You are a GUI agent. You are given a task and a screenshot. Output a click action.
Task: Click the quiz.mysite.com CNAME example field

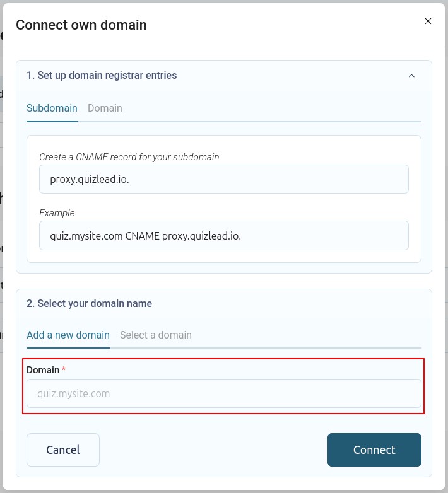(x=224, y=236)
